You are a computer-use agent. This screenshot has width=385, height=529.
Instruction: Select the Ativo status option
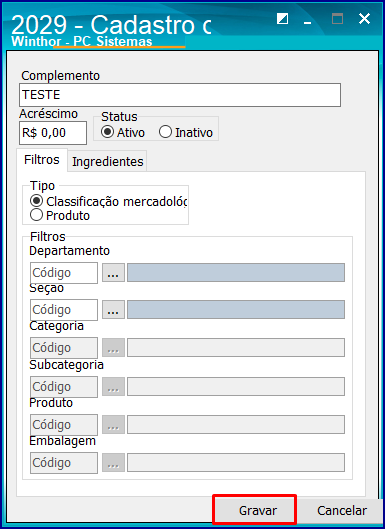click(x=123, y=132)
